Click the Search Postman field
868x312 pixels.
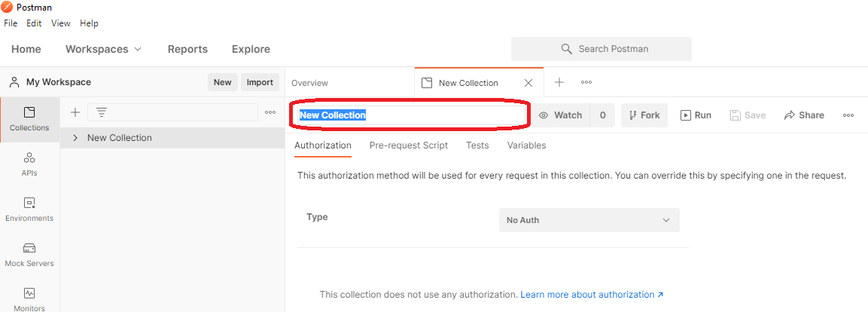tap(602, 49)
